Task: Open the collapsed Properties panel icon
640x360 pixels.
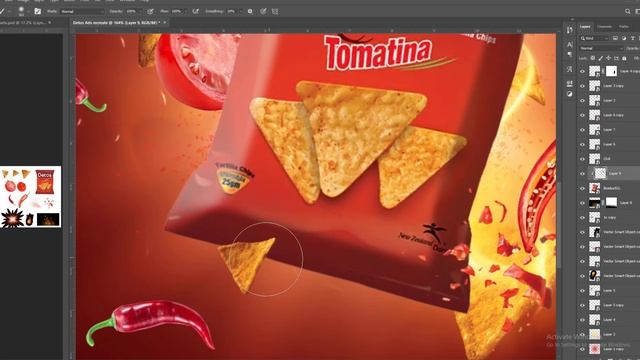Action: pyautogui.click(x=570, y=84)
